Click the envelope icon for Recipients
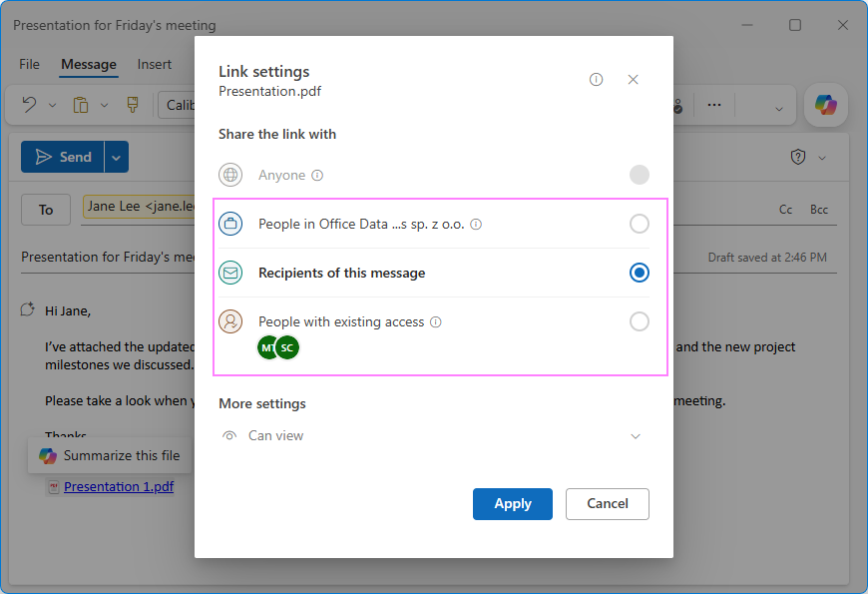The height and width of the screenshot is (594, 868). coord(230,273)
